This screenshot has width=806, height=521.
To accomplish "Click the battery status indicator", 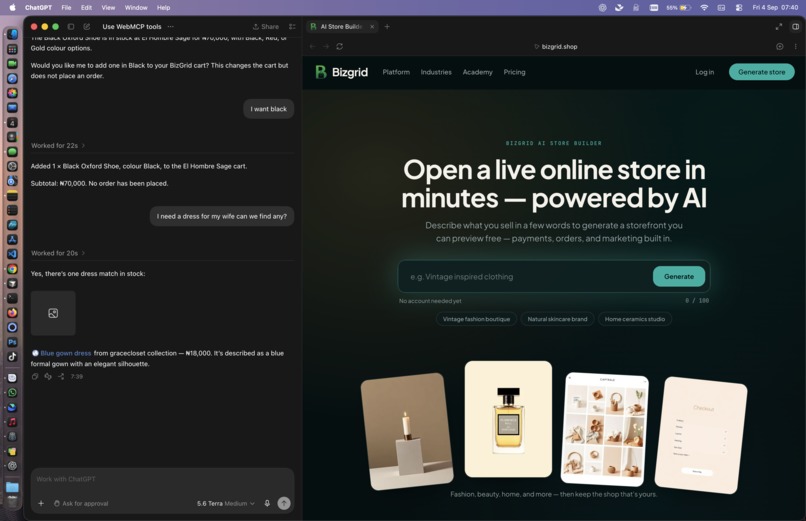I will click(679, 8).
